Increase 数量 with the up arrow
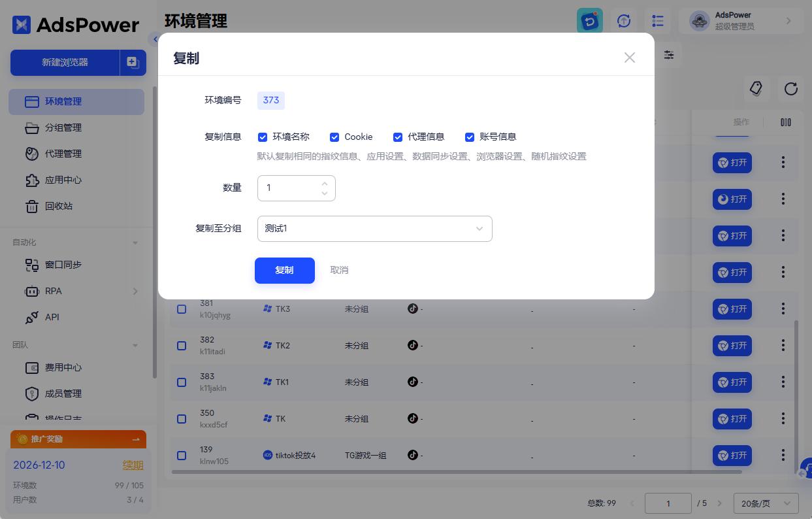 pos(325,183)
